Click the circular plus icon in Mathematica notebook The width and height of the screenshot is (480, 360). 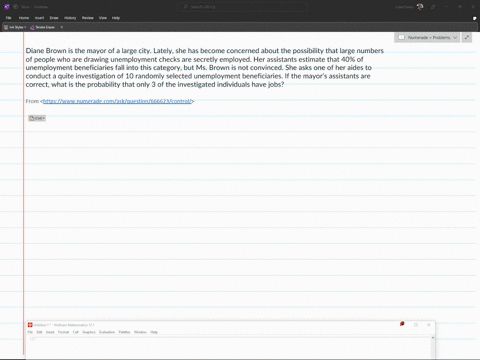tap(33, 339)
